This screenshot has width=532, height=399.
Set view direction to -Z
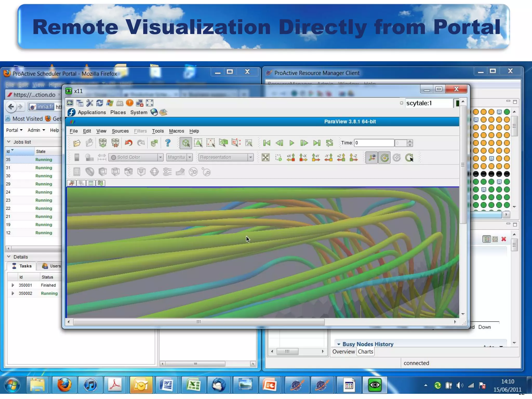(354, 157)
